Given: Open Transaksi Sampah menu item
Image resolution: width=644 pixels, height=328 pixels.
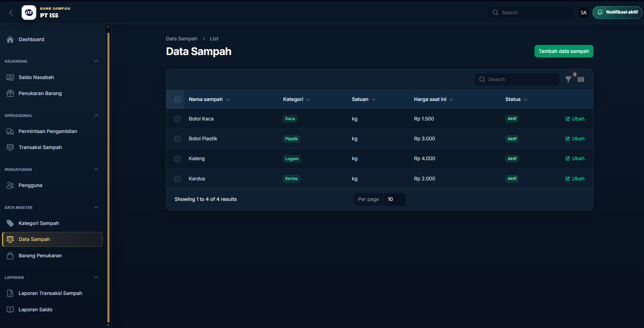Looking at the screenshot, I should [x=52, y=147].
